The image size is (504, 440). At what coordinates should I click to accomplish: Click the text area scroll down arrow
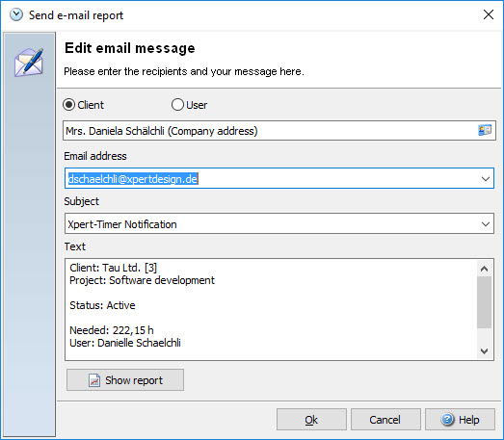tap(484, 351)
